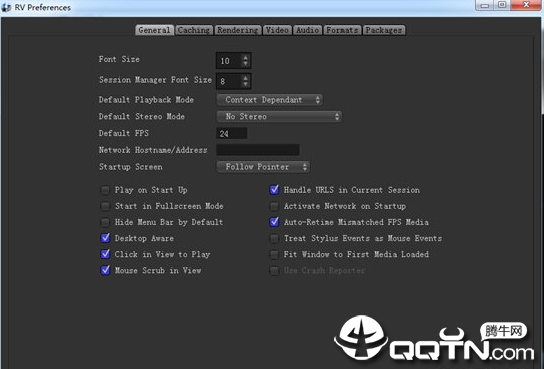Open the Caching tab
The height and width of the screenshot is (369, 544).
(x=194, y=30)
